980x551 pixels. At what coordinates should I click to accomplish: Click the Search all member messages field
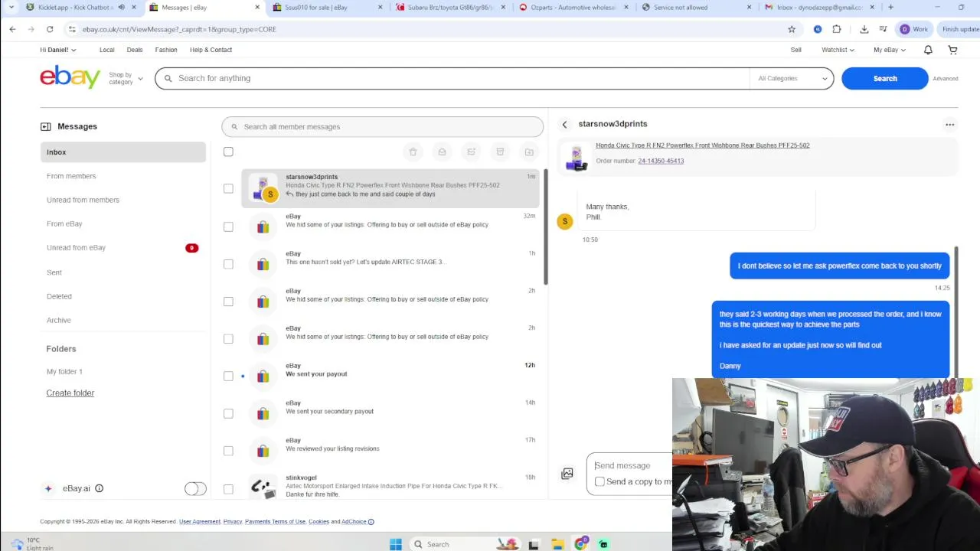(382, 126)
